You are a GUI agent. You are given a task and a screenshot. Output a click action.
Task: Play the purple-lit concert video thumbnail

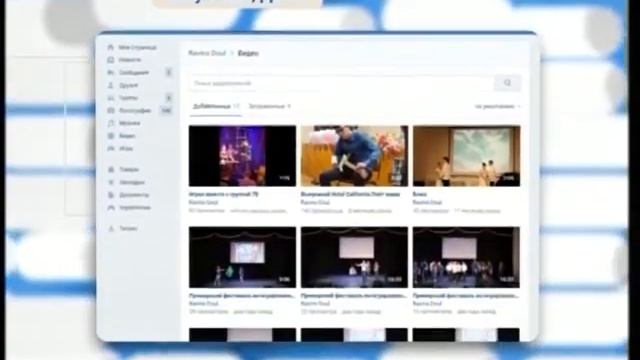242,156
